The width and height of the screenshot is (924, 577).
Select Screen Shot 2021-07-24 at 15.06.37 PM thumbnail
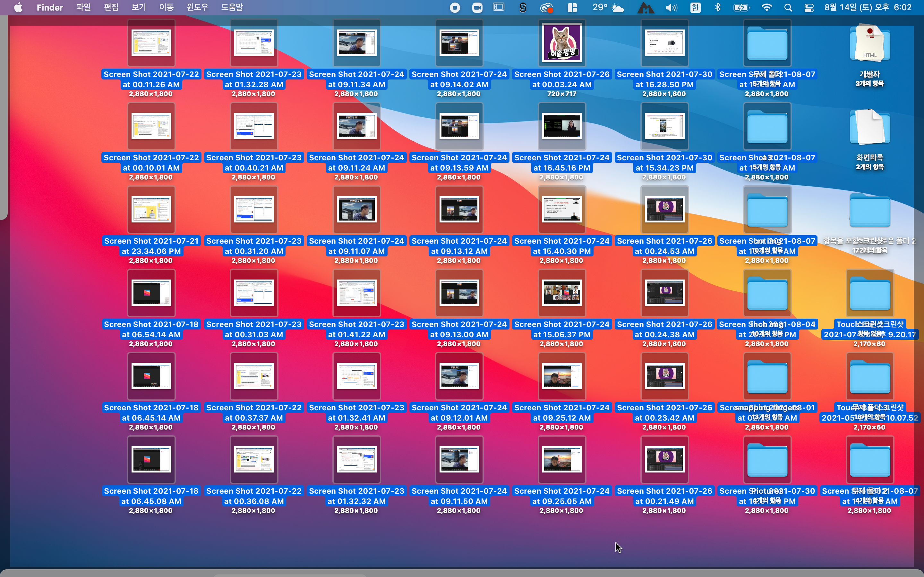pyautogui.click(x=562, y=293)
